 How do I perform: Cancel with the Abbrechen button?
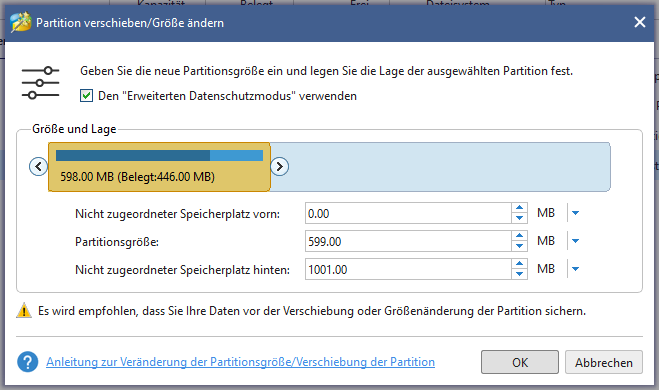click(604, 362)
